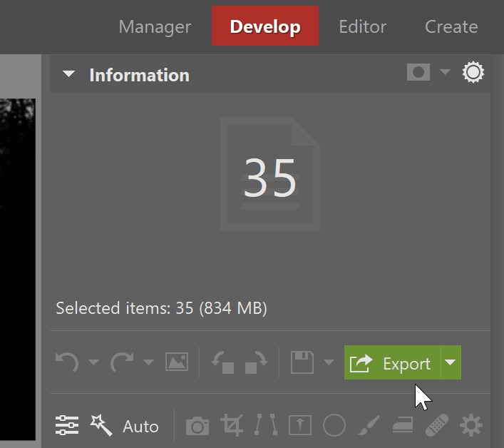
Task: Rotate the image right
Action: tap(256, 363)
